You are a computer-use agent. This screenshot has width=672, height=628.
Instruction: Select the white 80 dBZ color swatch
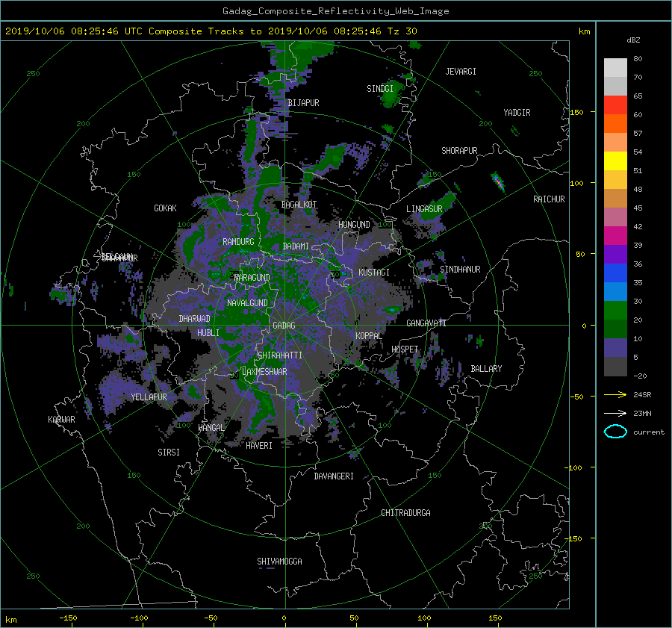(x=615, y=67)
